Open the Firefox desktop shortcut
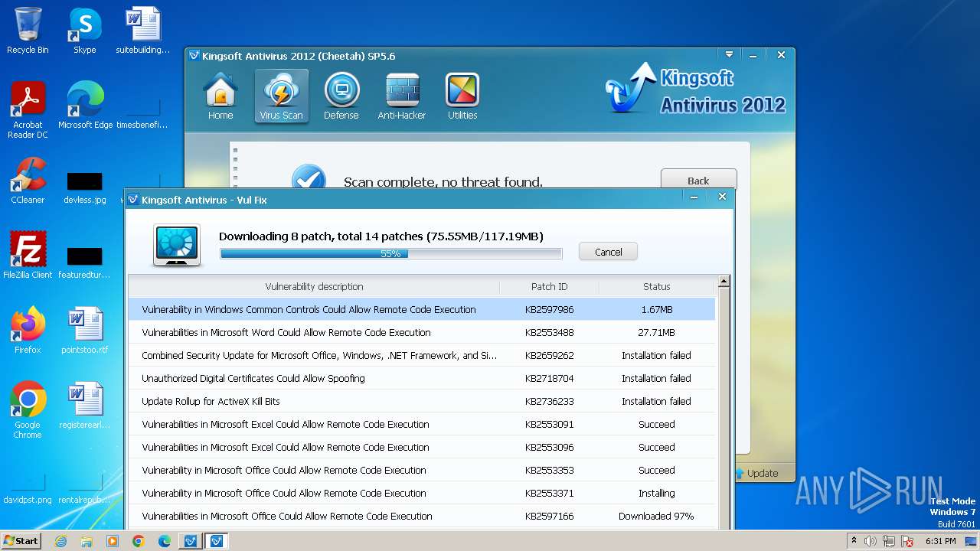 coord(28,331)
